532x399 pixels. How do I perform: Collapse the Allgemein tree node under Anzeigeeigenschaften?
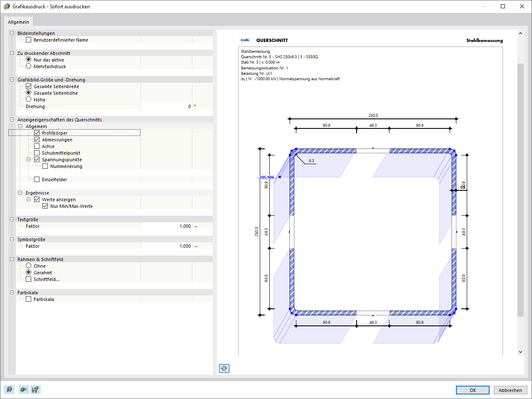coord(20,126)
